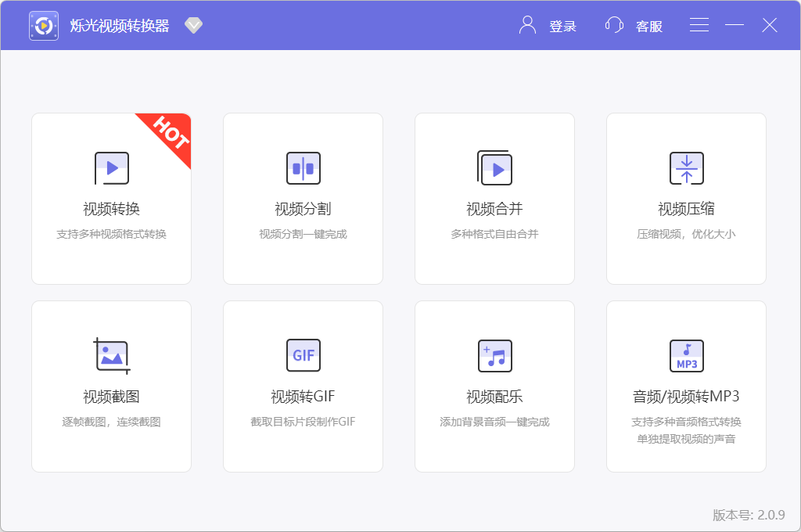Click the 登录 login link

click(x=564, y=26)
